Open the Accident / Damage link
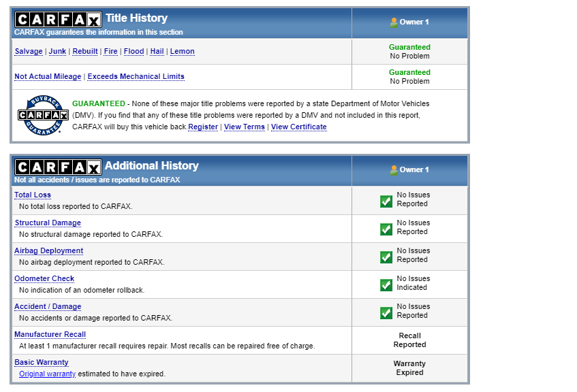The image size is (577, 392). coord(48,306)
